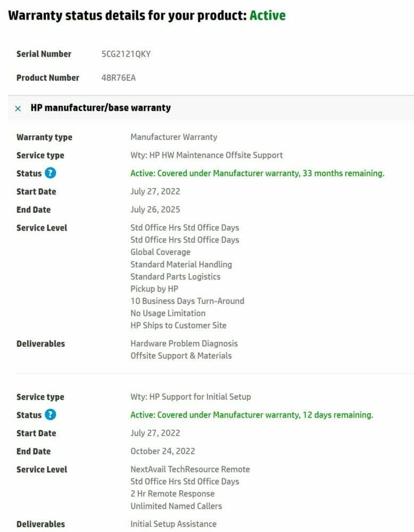414x532 pixels.
Task: Click 10 Business Days Turn-Around entry
Action: [187, 301]
